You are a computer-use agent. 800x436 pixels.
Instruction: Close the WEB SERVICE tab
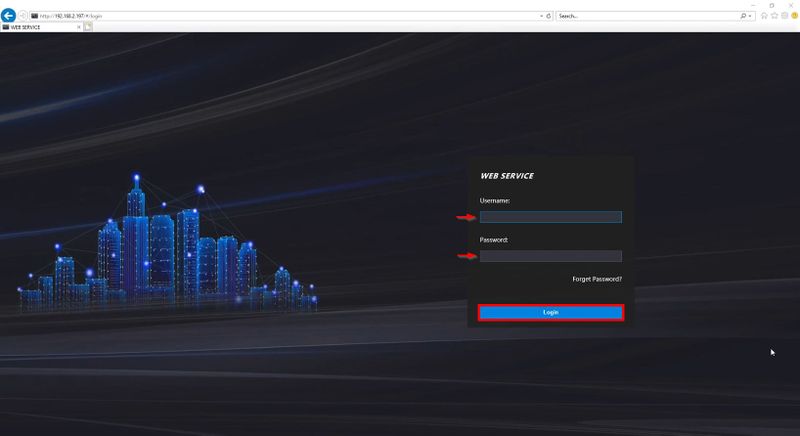tap(79, 27)
